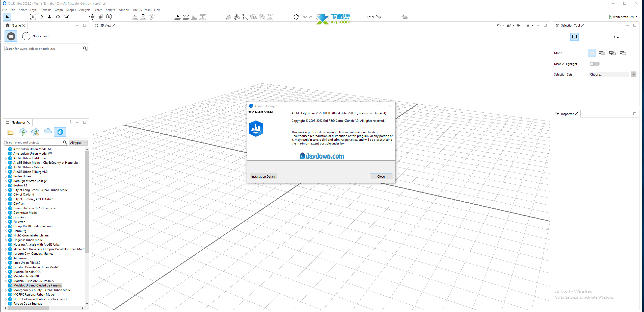Image resolution: width=644 pixels, height=312 pixels.
Task: Select Knox Urban Pilot 2.0 item
Action: pos(27,263)
